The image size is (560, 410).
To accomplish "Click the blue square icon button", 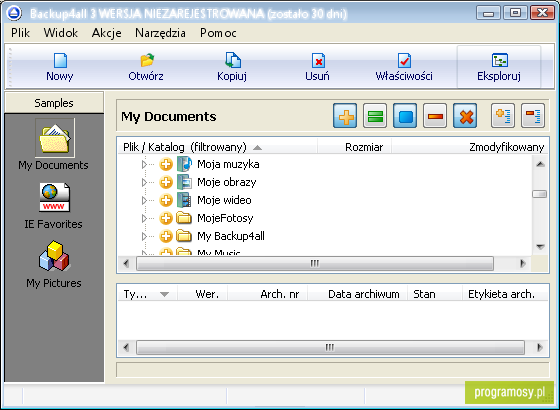I will (x=405, y=116).
